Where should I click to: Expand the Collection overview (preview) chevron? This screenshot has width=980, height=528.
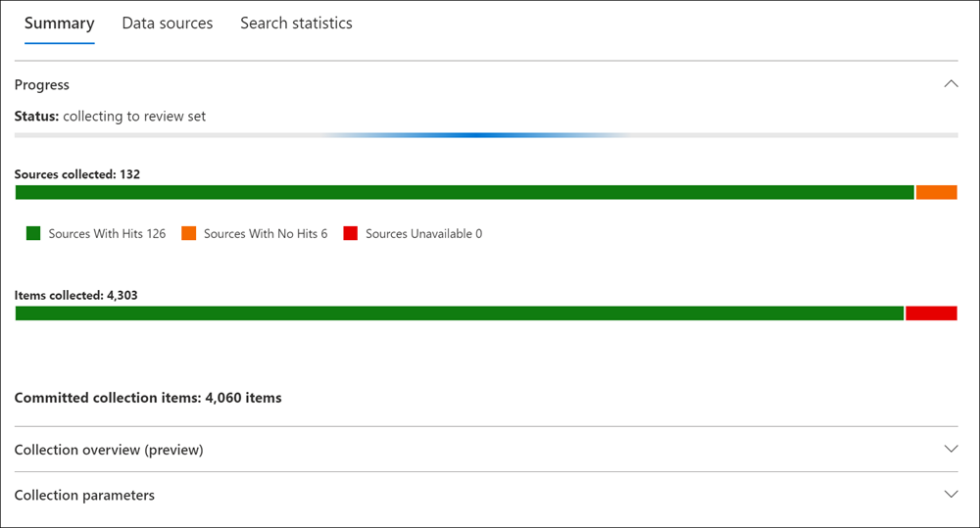click(x=950, y=449)
